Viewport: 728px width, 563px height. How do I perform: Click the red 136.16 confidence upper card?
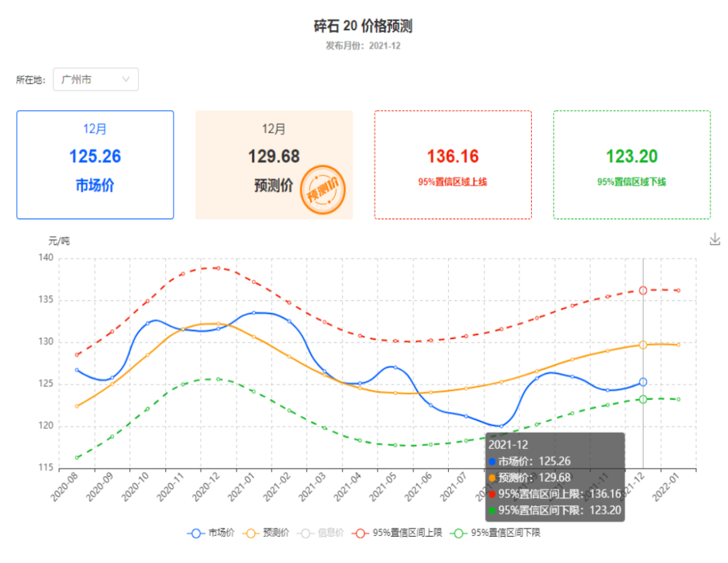click(x=453, y=165)
